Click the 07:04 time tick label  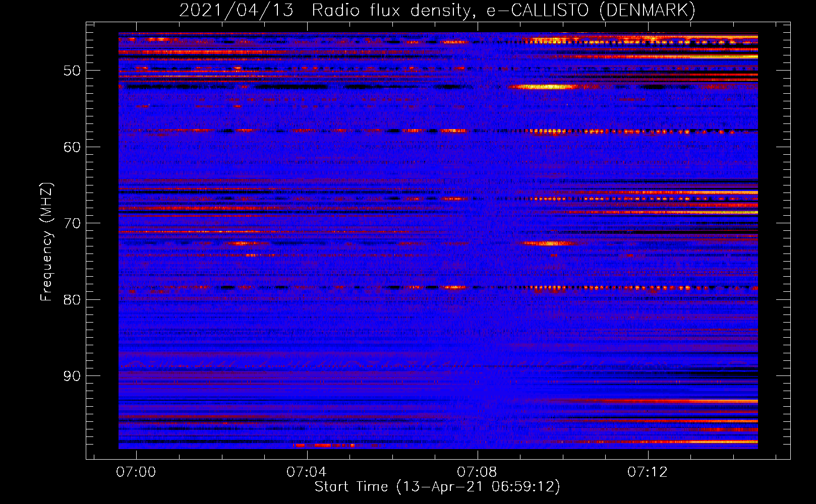307,472
